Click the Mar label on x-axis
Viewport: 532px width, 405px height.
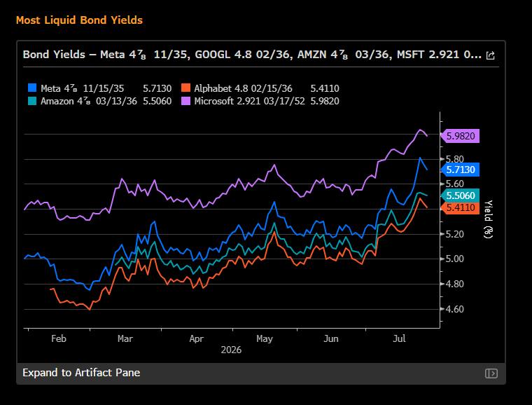point(125,338)
